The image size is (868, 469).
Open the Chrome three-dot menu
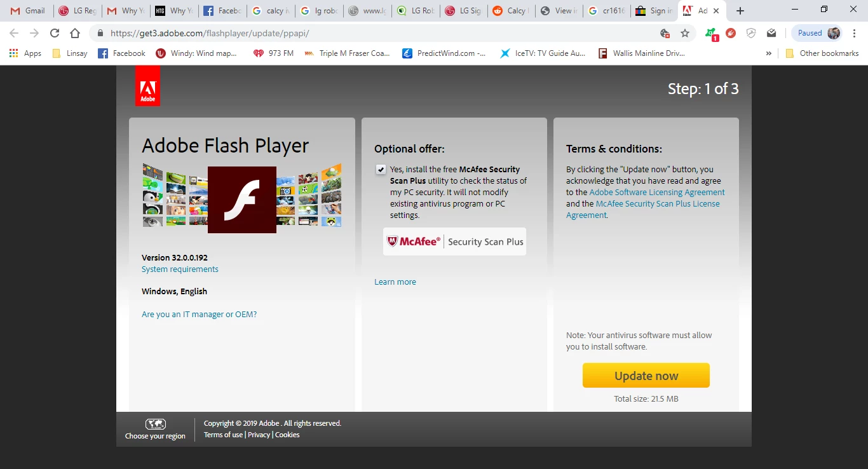pyautogui.click(x=855, y=33)
